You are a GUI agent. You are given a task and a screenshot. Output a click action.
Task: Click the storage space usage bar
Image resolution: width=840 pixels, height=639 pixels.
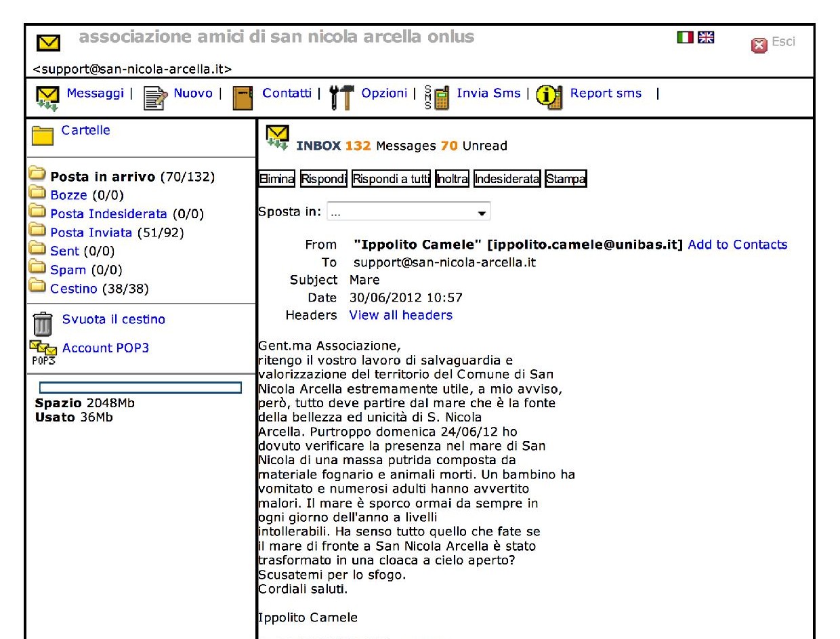pos(140,388)
